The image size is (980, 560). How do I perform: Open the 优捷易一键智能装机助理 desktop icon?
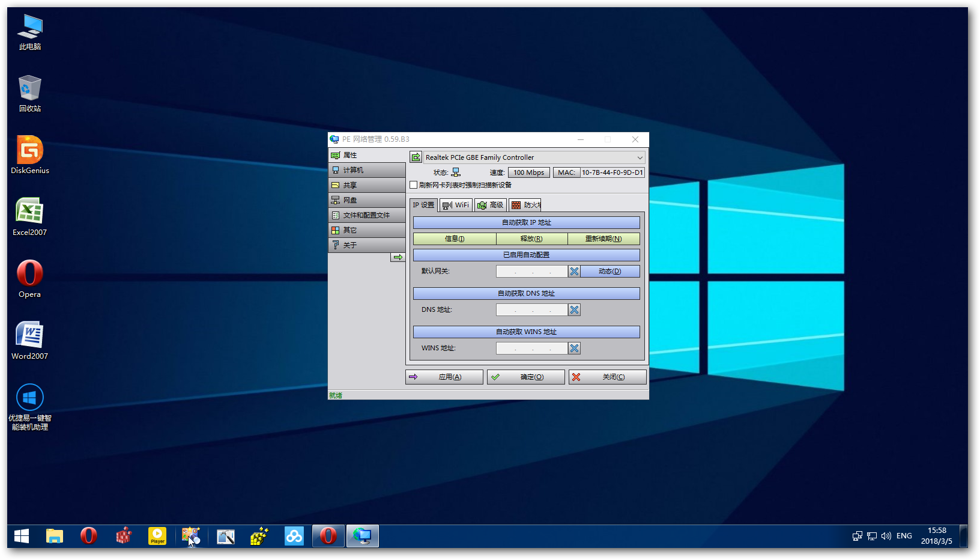pyautogui.click(x=29, y=407)
